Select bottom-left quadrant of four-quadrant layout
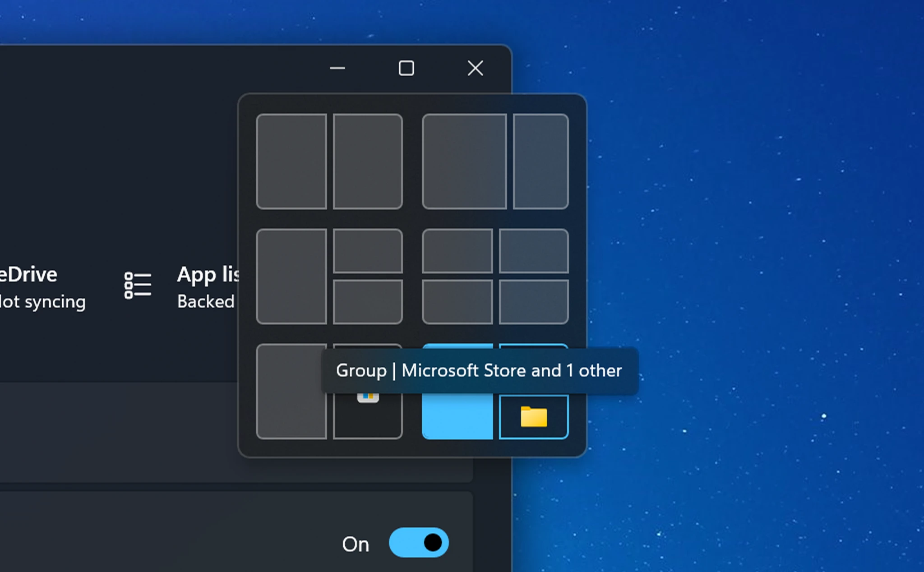The image size is (924, 572). 457,302
